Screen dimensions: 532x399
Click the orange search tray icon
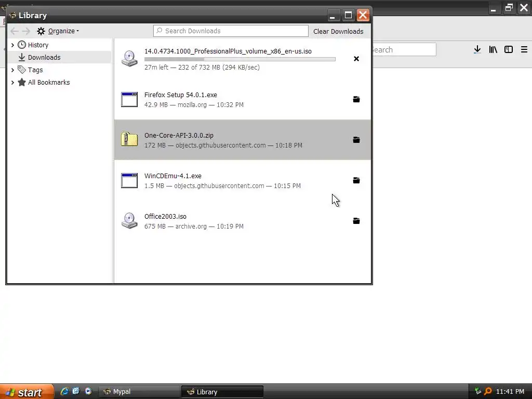(488, 391)
